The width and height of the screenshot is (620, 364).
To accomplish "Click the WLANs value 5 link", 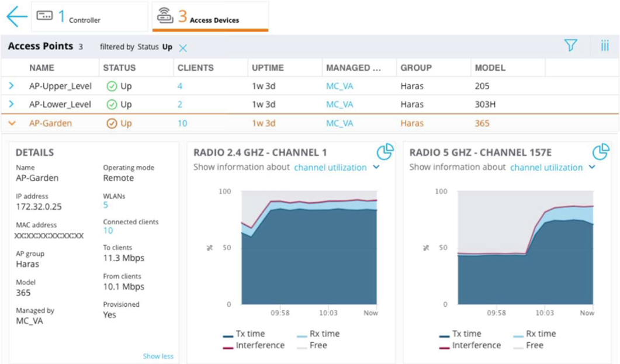I will (x=106, y=204).
